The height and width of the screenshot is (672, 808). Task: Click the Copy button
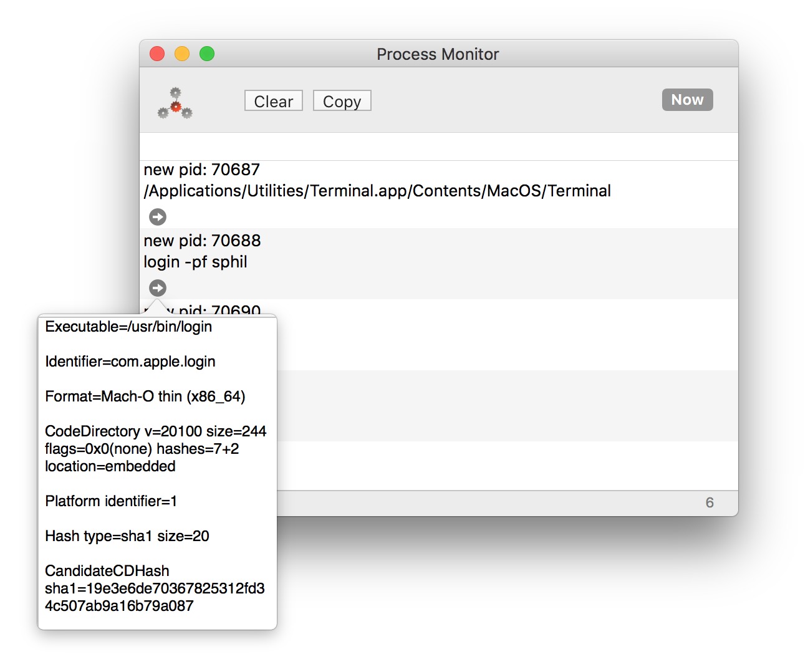coord(342,101)
